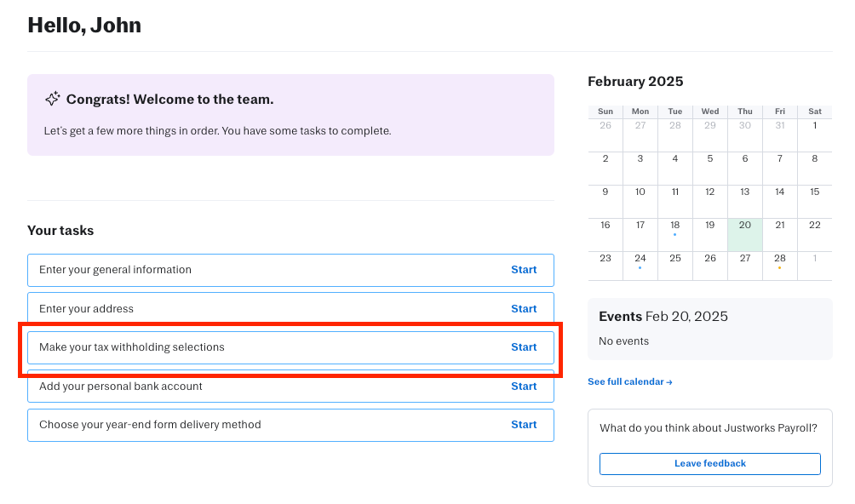Start the enter your address task

coord(523,309)
